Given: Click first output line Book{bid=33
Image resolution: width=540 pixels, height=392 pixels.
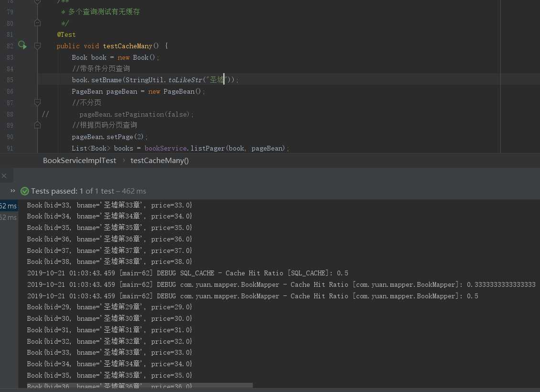Looking at the screenshot, I should click(x=109, y=205).
